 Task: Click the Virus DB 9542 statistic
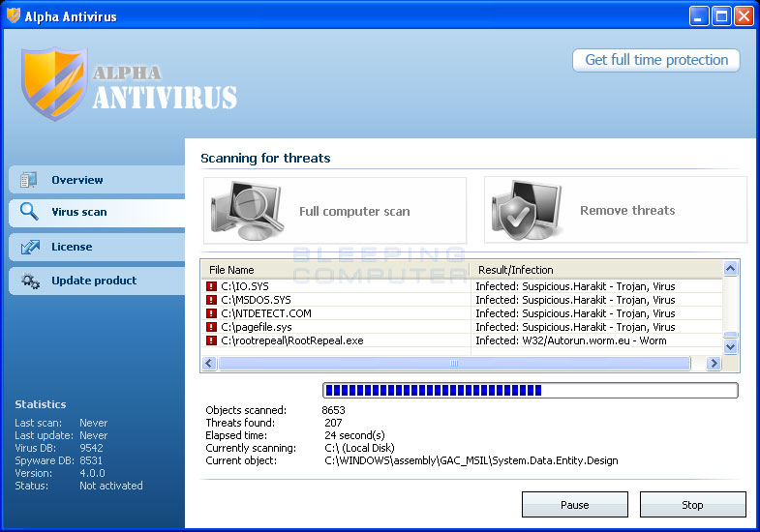click(x=91, y=448)
